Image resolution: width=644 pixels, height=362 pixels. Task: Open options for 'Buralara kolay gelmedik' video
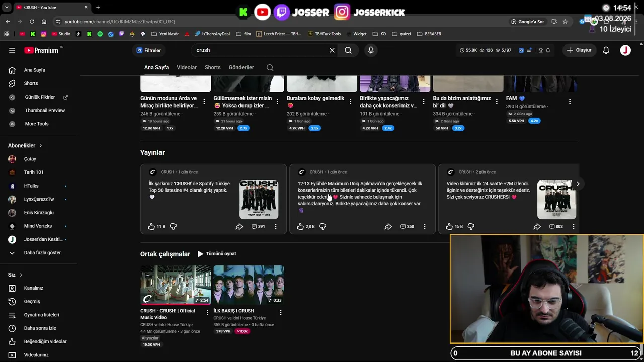(x=350, y=102)
